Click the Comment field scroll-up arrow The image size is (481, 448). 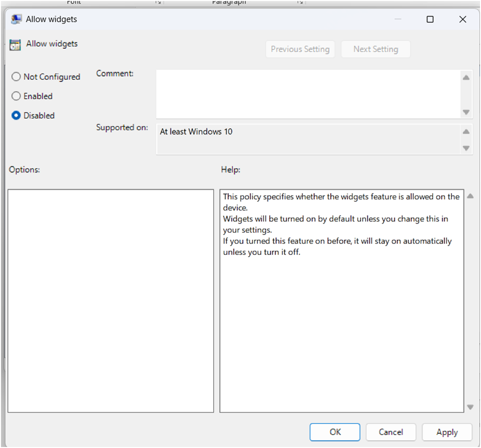466,77
